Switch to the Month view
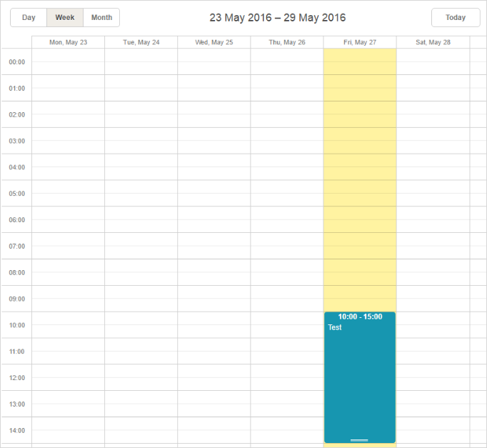 101,17
